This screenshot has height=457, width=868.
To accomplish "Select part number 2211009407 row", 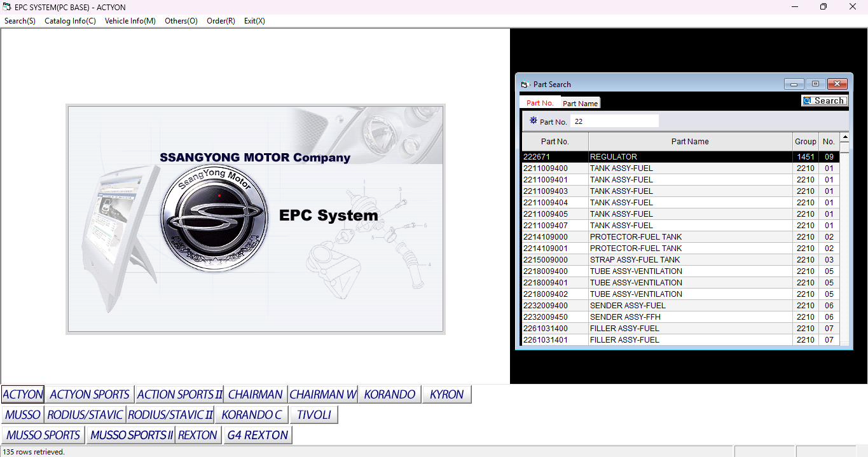I will tap(680, 226).
